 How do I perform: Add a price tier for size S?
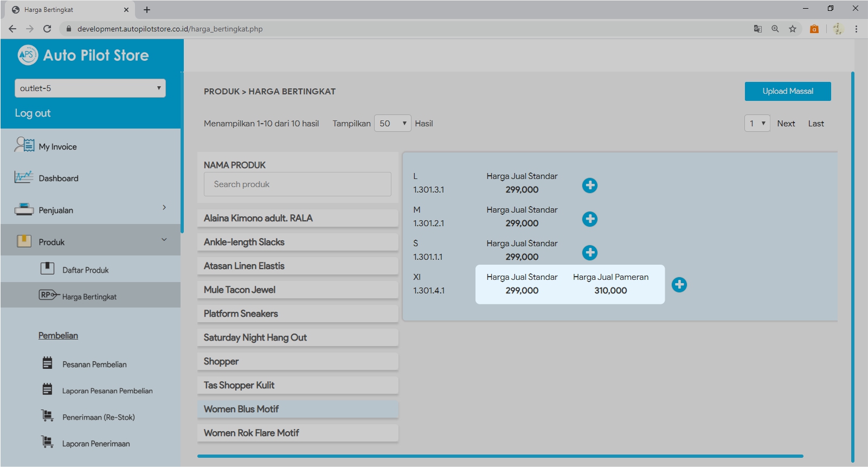pos(589,253)
